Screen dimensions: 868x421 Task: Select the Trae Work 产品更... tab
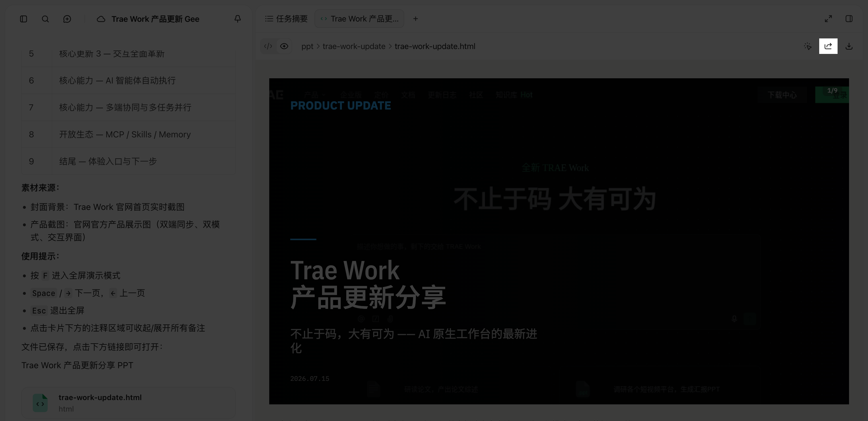tap(359, 19)
